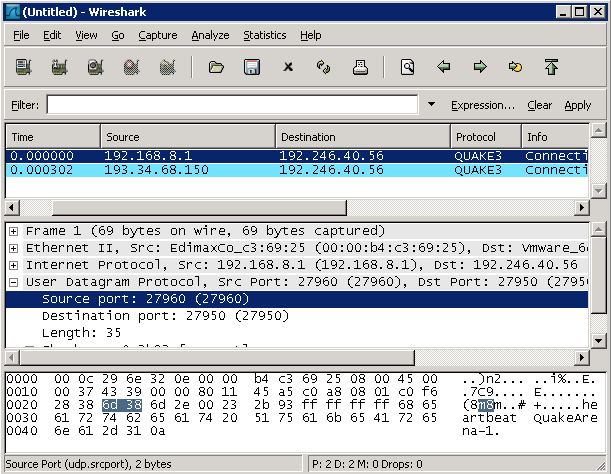This screenshot has height=474, width=611.
Task: Jump to first packet toolbar icon
Action: click(x=551, y=68)
